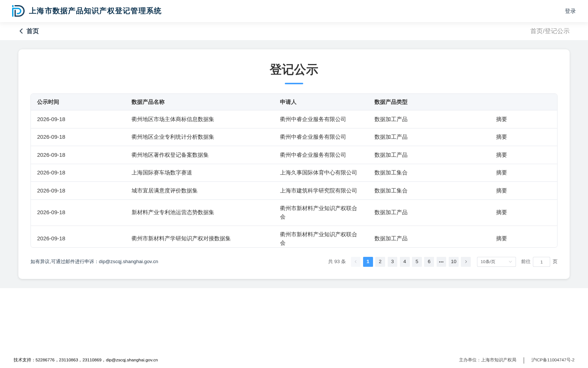Expand the ellipsis pages button in pagination

[441, 262]
